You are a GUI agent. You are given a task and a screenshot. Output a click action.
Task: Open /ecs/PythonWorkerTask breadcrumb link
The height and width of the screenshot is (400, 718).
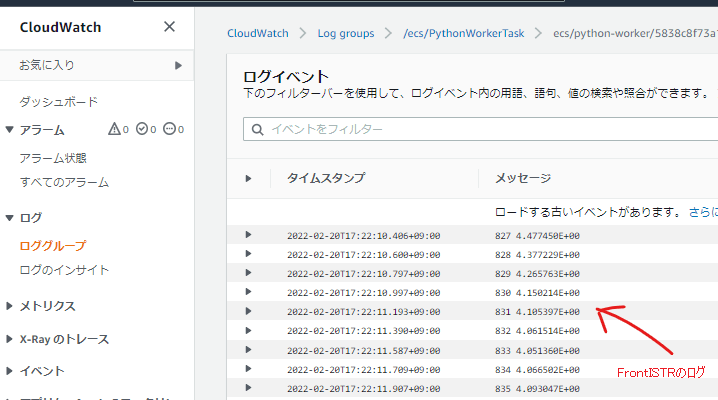[x=463, y=33]
